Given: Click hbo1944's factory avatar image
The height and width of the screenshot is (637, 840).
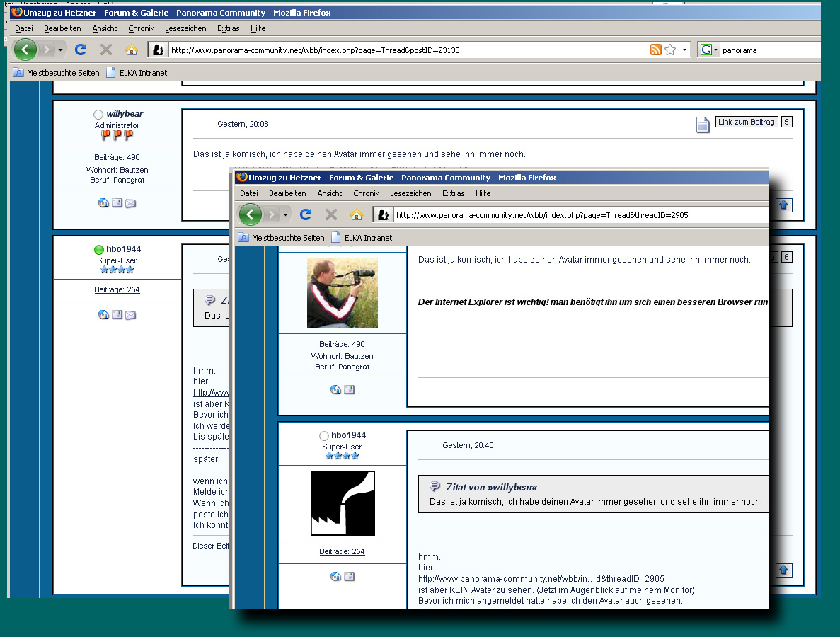Looking at the screenshot, I should pos(343,503).
